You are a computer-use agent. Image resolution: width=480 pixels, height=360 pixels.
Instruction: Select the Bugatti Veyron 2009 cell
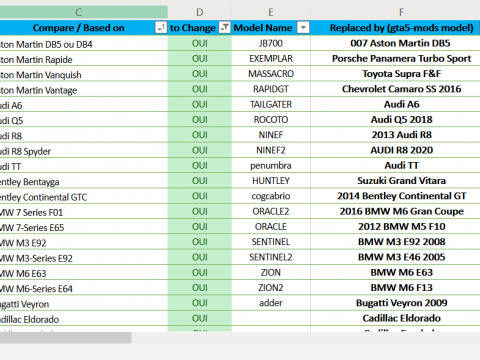(395, 303)
